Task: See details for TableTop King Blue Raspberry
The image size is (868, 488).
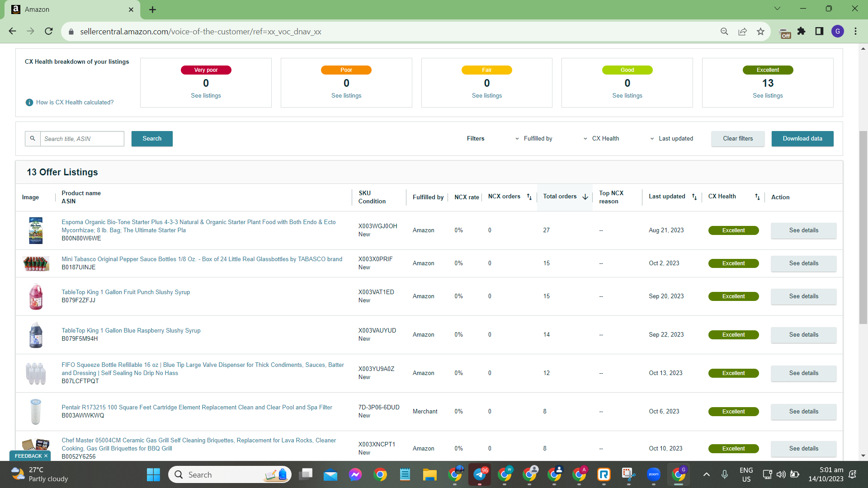Action: coord(803,335)
